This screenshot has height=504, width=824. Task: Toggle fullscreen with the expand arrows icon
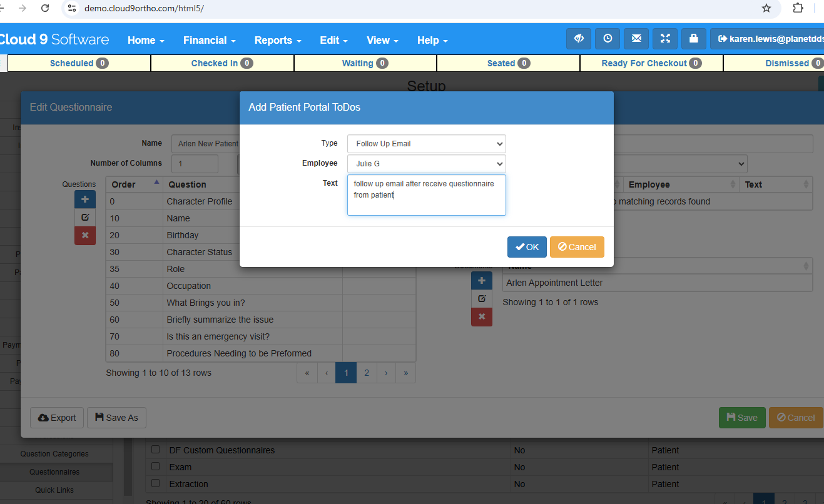tap(665, 39)
